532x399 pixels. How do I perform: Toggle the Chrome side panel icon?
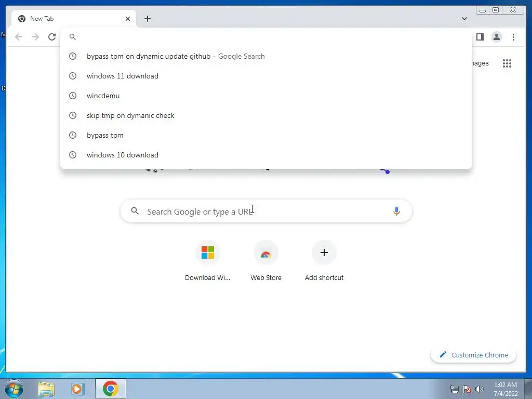pos(480,37)
